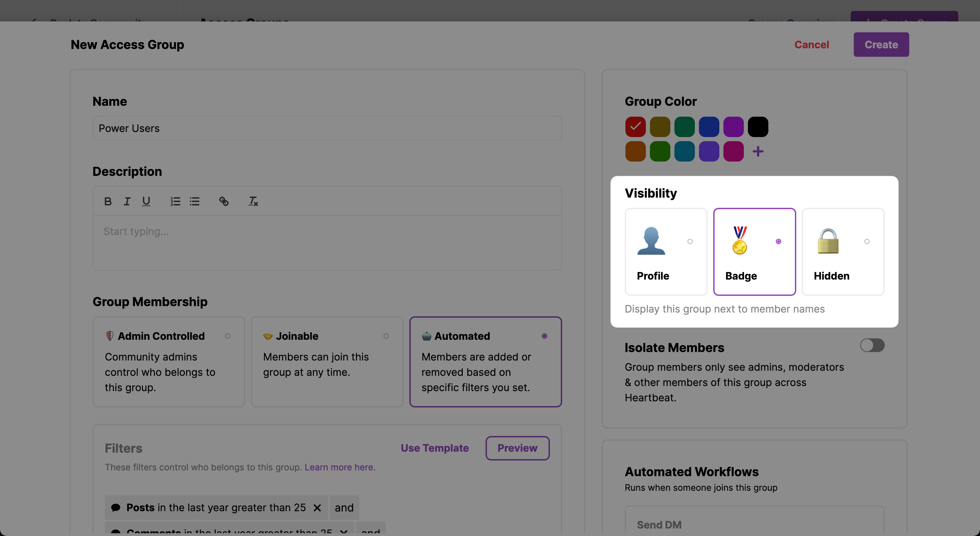
Task: Open the 'and' operator after Posts filter
Action: tap(344, 507)
